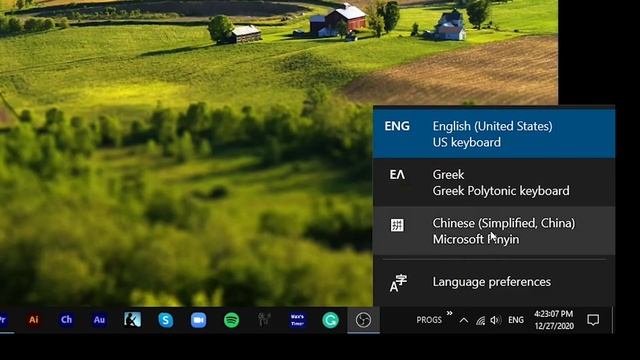Open the gray antenna taskbar app
640x360 pixels.
click(x=264, y=320)
